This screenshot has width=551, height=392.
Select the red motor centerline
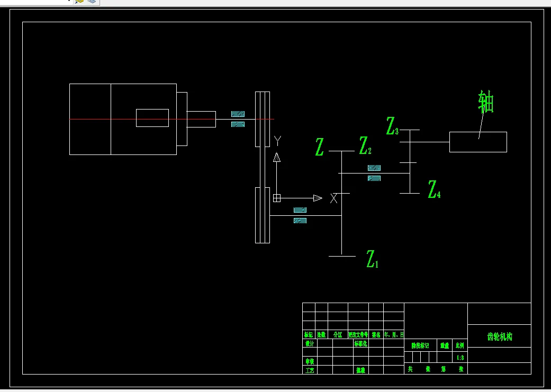tap(172, 119)
